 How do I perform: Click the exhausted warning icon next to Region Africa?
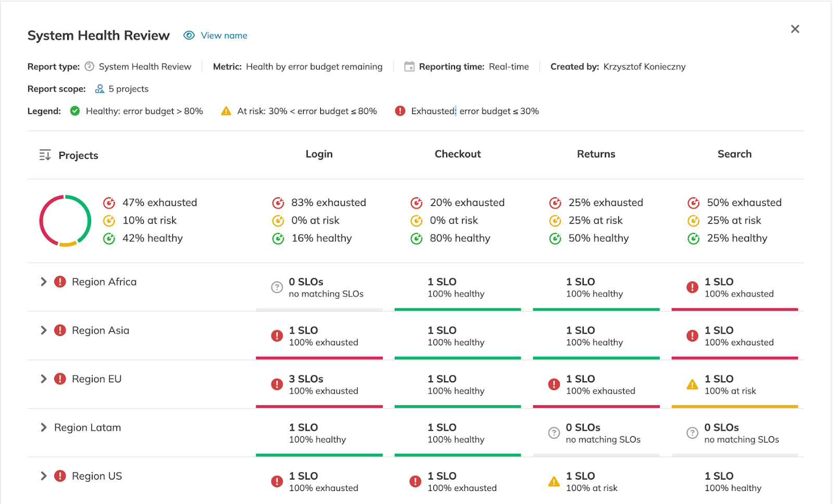point(59,281)
